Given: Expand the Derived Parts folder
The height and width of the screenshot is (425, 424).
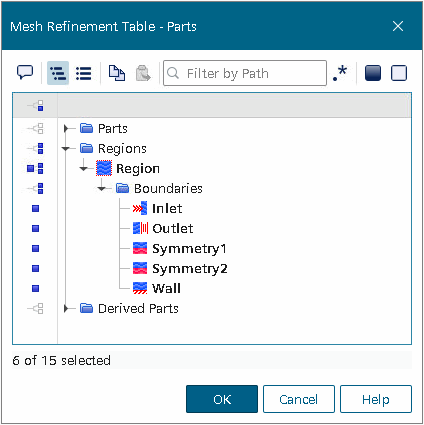Looking at the screenshot, I should pyautogui.click(x=66, y=309).
